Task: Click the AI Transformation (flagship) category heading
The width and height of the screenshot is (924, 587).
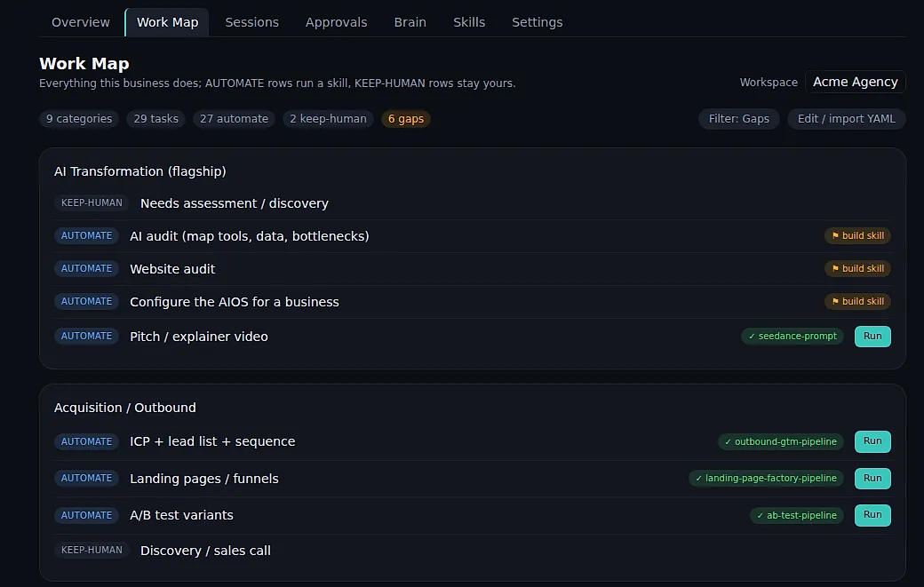Action: pyautogui.click(x=139, y=171)
